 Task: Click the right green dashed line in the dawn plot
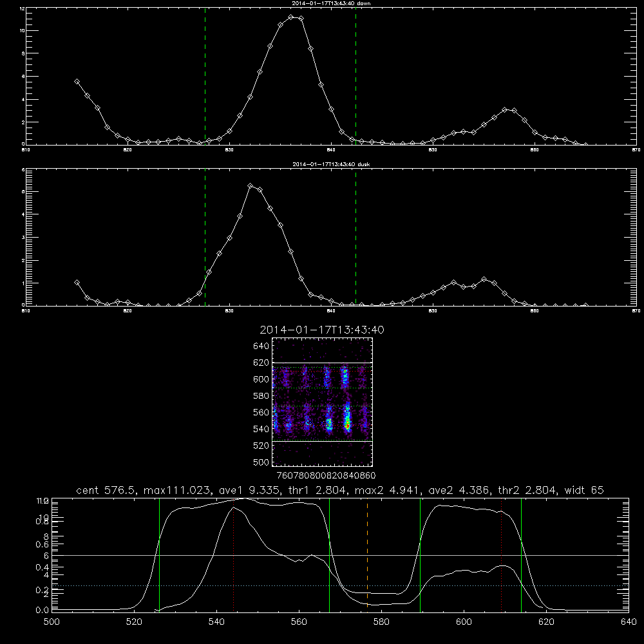[x=355, y=76]
